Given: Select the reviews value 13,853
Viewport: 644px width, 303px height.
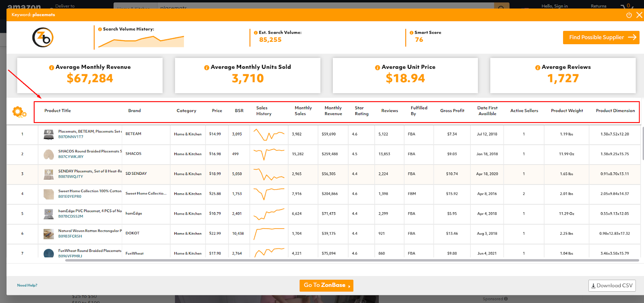Looking at the screenshot, I should (x=384, y=154).
